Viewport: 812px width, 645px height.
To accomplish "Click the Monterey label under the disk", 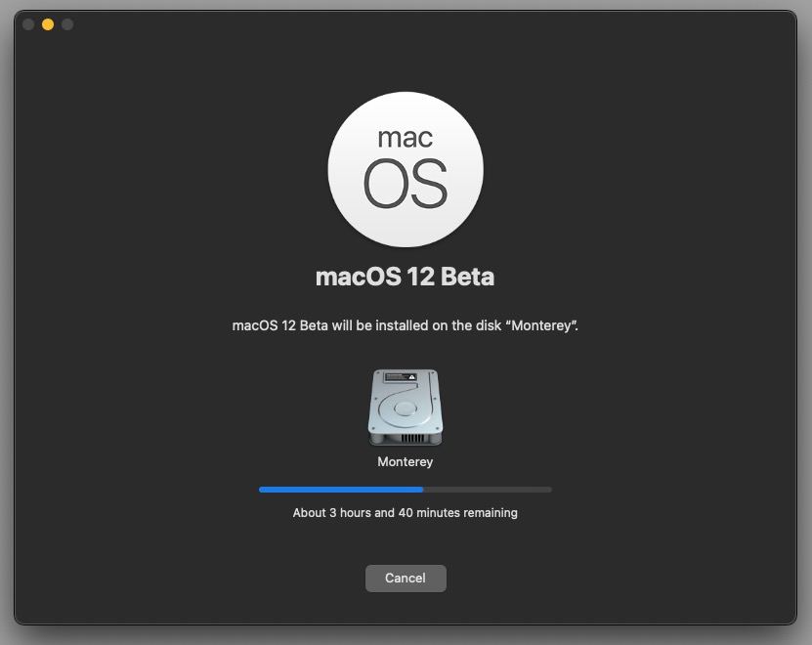I will click(406, 461).
